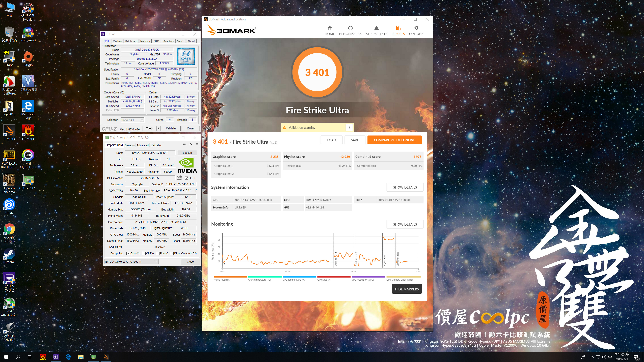Switch to CPU-Z Caches tab
644x362 pixels.
pyautogui.click(x=117, y=41)
